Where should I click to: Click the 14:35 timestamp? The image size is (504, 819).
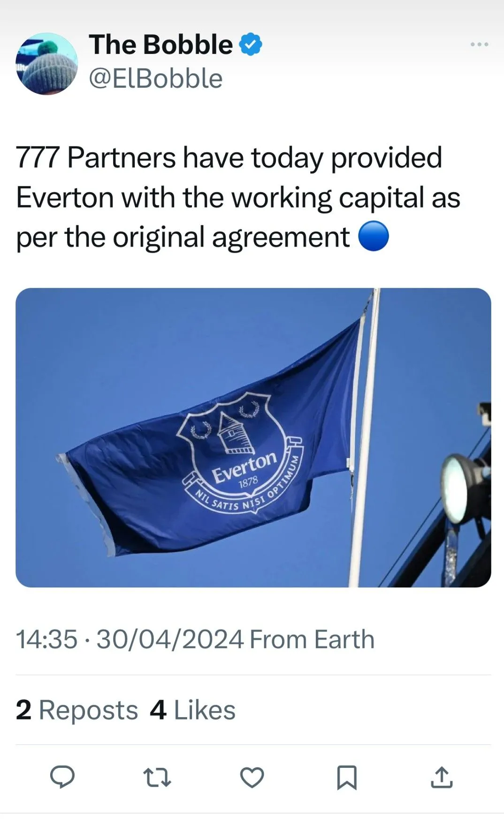tap(46, 639)
